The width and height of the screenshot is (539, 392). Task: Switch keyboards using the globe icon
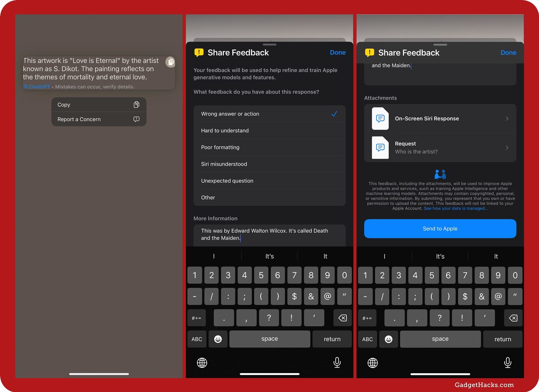click(202, 362)
